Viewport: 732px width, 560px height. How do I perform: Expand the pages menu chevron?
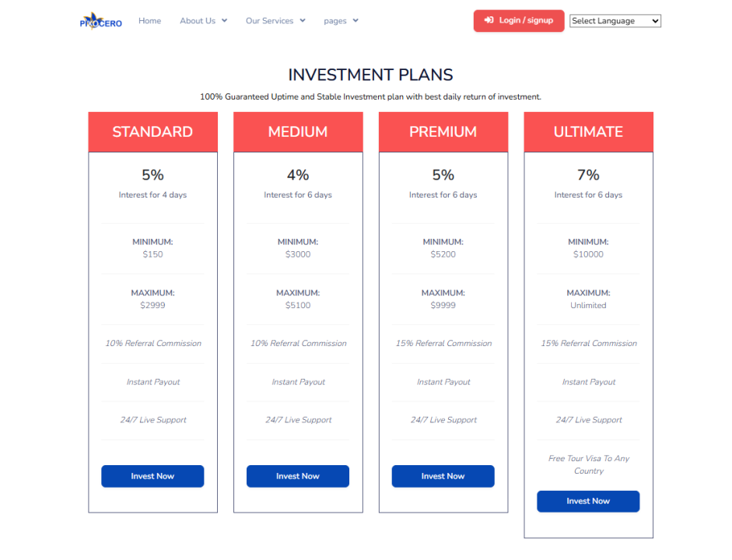pos(355,20)
